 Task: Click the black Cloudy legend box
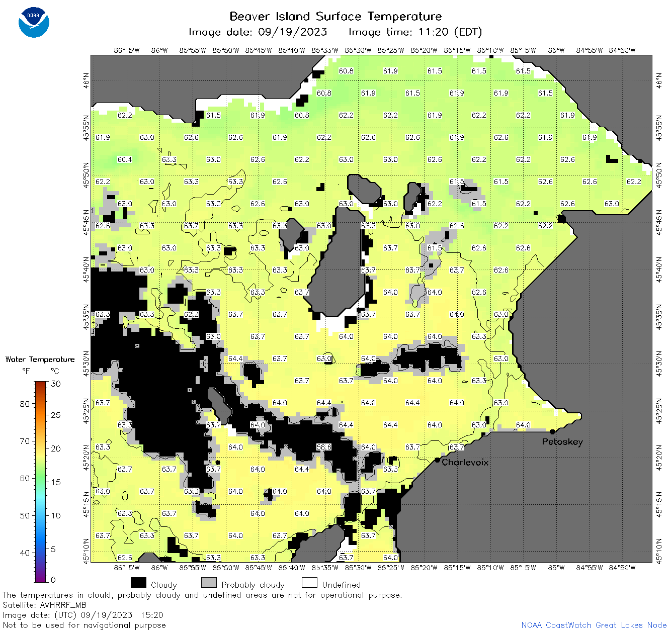[x=138, y=583]
